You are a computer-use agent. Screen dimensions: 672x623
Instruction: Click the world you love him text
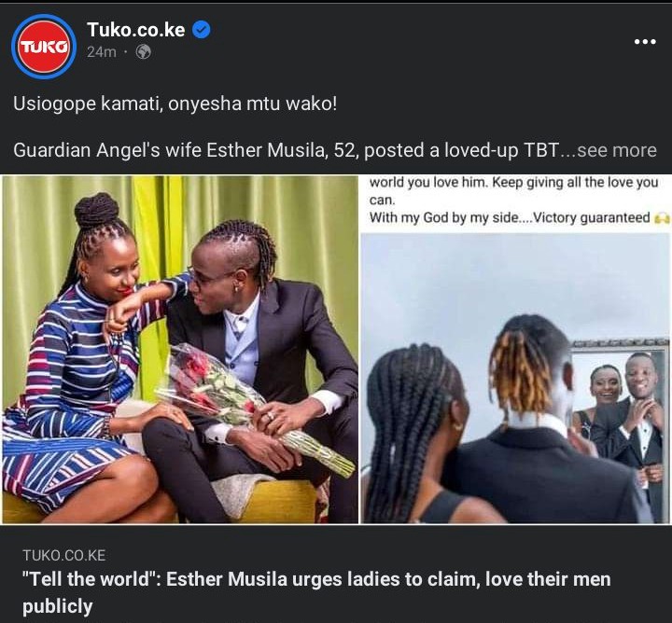pos(428,183)
